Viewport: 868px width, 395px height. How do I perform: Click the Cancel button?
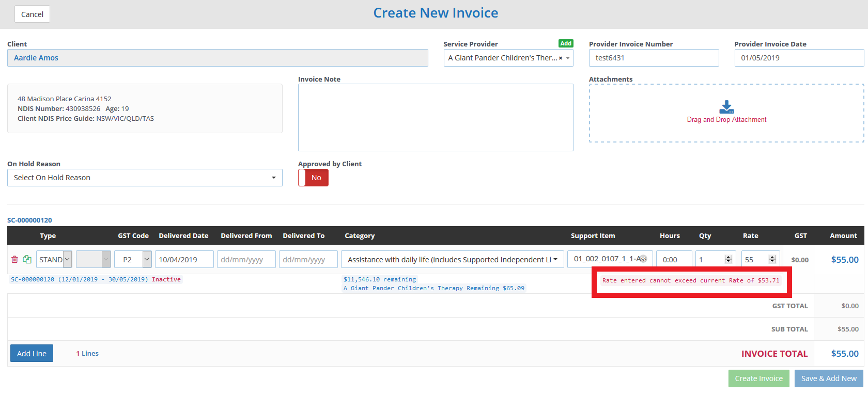(x=32, y=14)
